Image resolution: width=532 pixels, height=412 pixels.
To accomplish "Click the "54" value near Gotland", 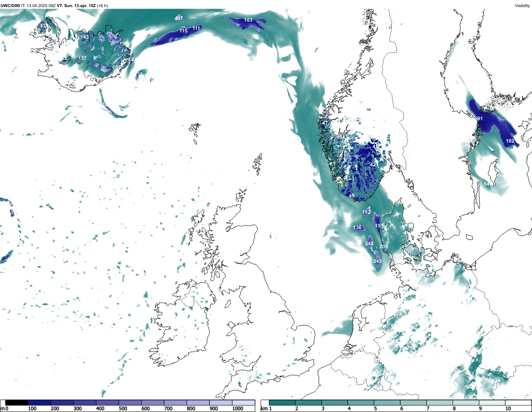I will 486,184.
